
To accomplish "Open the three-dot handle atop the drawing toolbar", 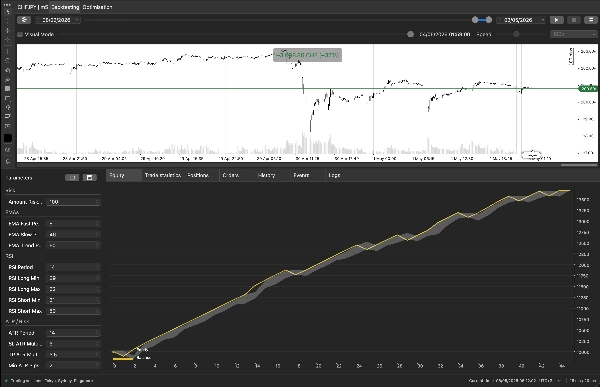I will [8, 5].
